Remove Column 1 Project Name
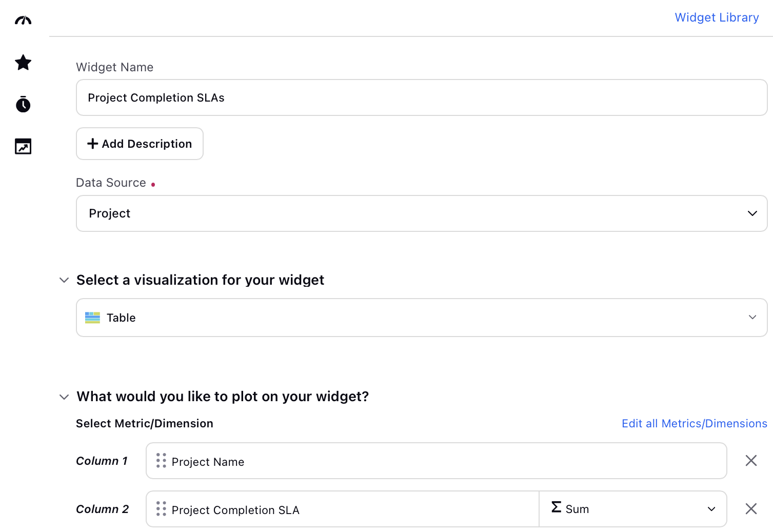This screenshot has height=532, width=773. [751, 461]
